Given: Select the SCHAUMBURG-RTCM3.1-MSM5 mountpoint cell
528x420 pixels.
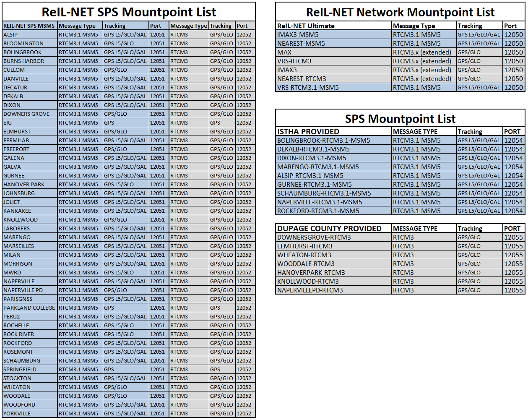Looking at the screenshot, I should coord(324,193).
